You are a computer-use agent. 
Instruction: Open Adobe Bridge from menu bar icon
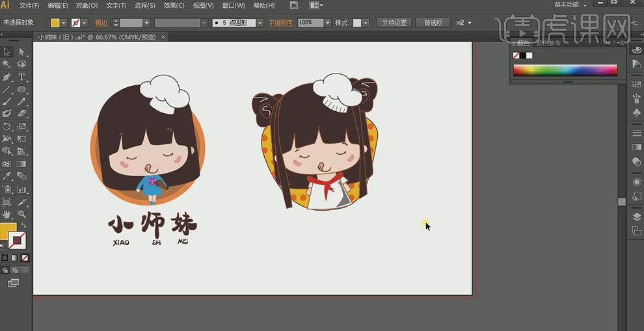[293, 5]
